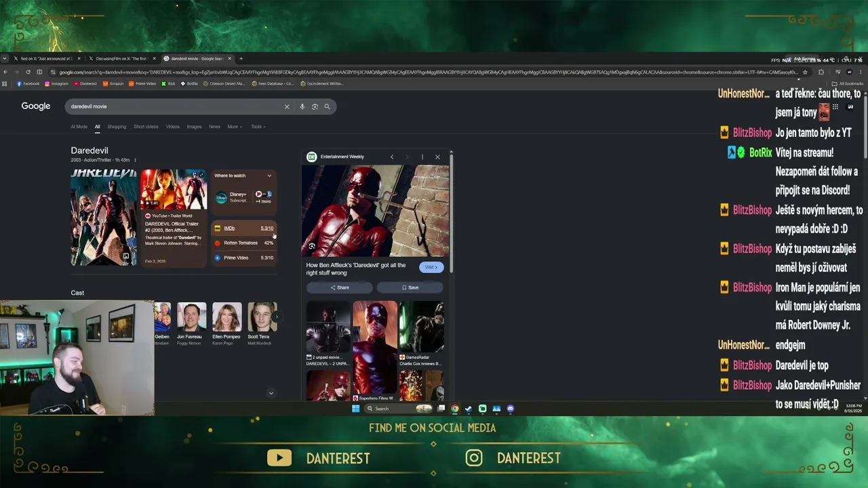This screenshot has height=488, width=868.
Task: Select the Short videos search tab
Action: click(146, 127)
